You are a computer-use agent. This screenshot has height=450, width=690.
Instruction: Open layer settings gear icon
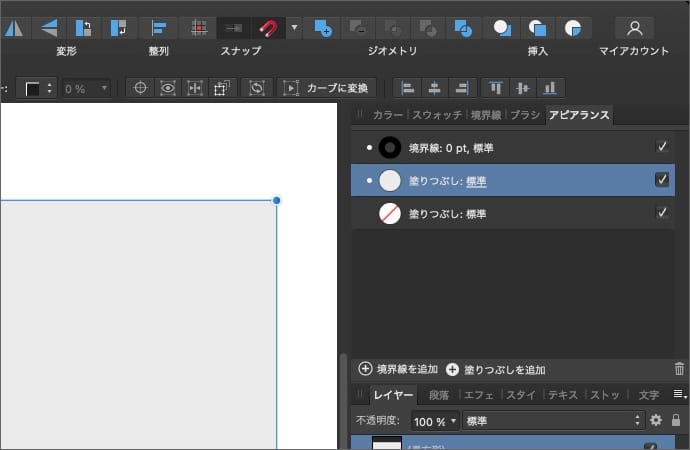point(656,421)
